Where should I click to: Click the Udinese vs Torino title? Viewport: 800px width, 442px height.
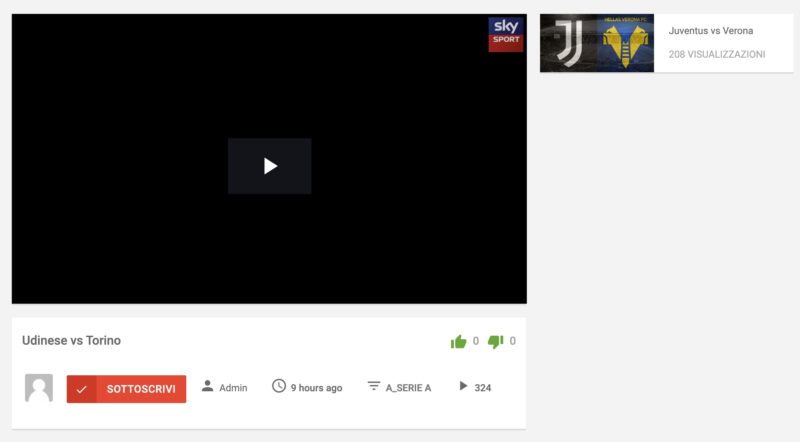[71, 341]
